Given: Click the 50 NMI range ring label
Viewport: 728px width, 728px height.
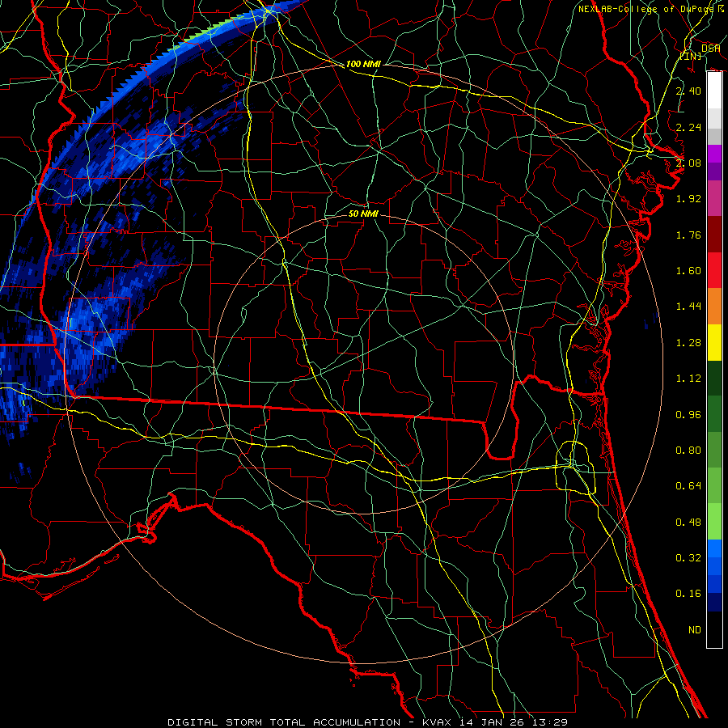Looking at the screenshot, I should (363, 214).
